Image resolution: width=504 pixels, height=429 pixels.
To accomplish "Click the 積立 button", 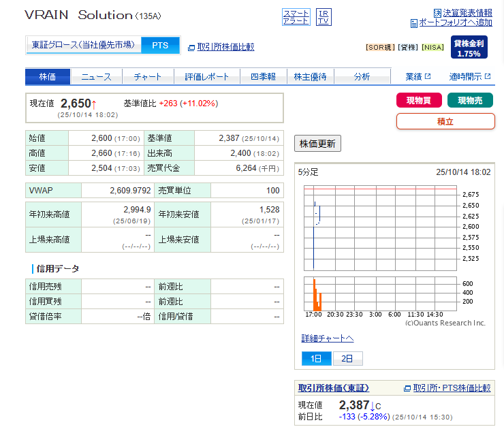I will [x=445, y=121].
